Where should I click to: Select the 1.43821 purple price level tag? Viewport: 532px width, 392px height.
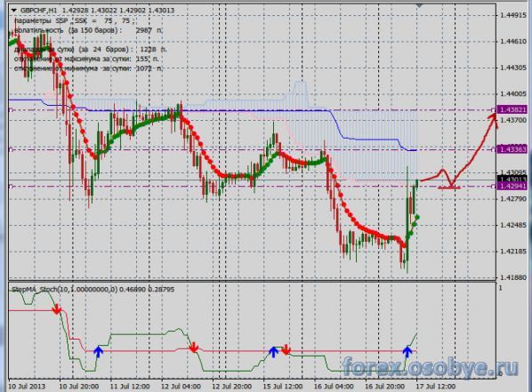[x=512, y=109]
